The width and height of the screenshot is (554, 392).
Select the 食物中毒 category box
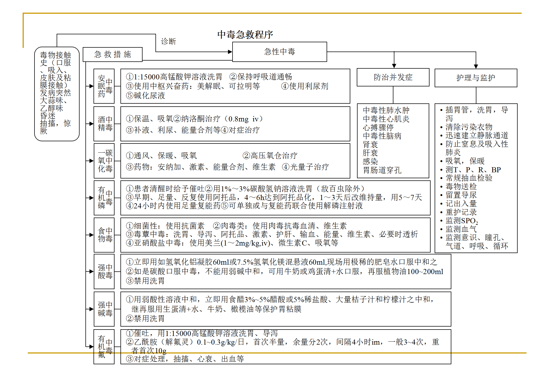104,235
